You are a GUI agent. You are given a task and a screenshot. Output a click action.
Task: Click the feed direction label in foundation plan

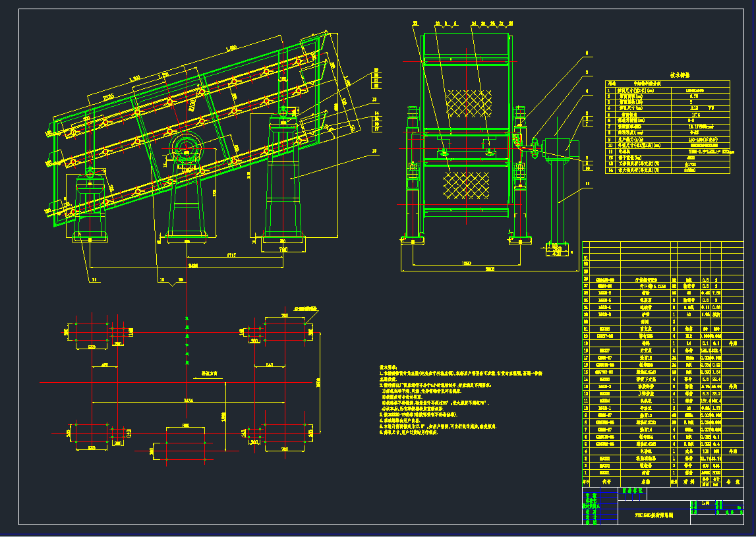click(210, 373)
